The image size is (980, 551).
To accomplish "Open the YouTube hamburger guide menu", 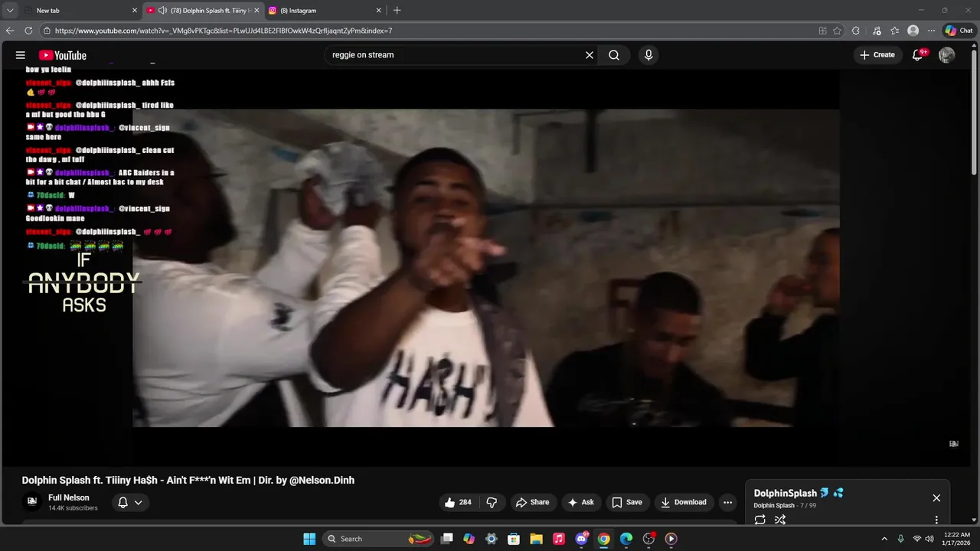I will 21,55.
